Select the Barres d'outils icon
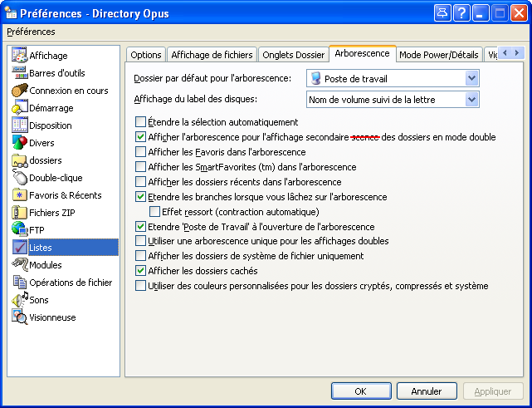This screenshot has height=408, width=532. tap(19, 72)
